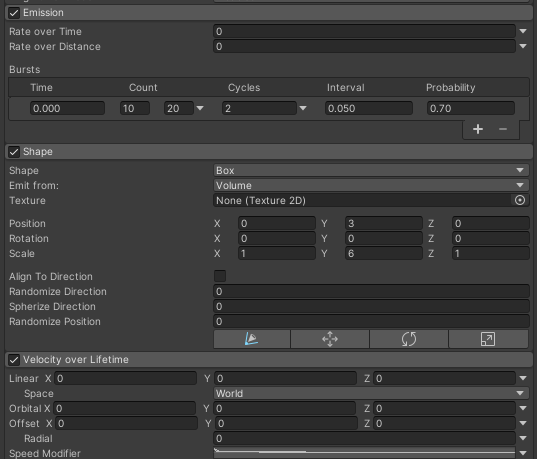The height and width of the screenshot is (459, 537).
Task: Open the Shape type dropdown showing Box
Action: point(371,170)
